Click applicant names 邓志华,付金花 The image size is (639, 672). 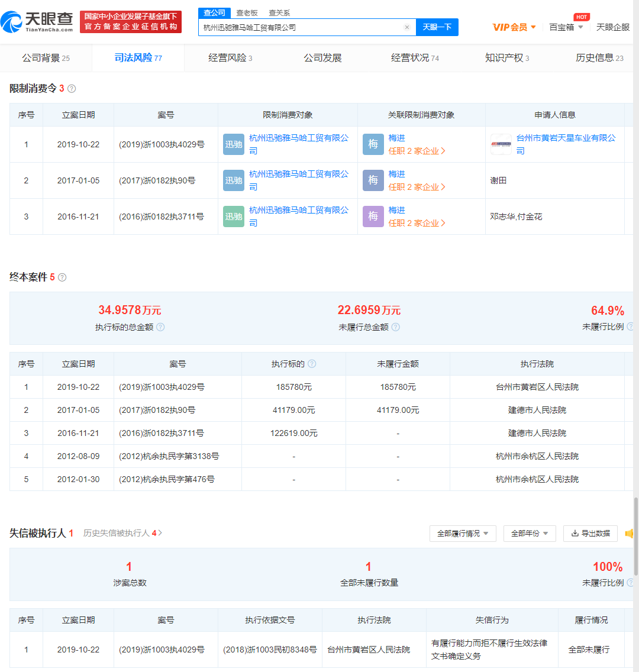tap(516, 217)
